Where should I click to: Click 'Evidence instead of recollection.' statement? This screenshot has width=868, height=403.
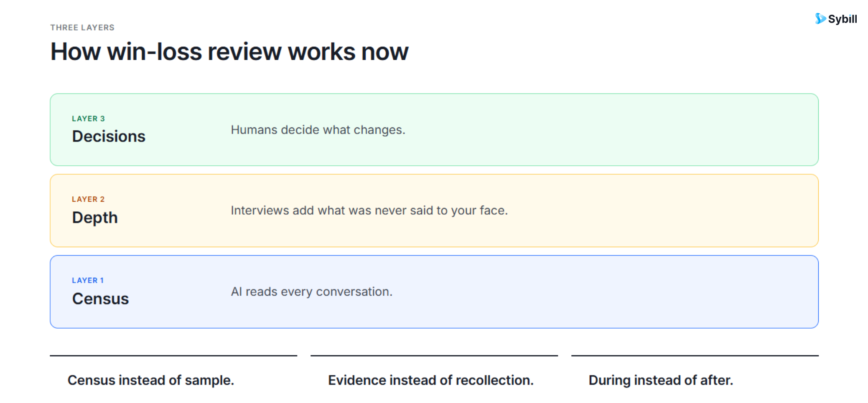(x=431, y=380)
